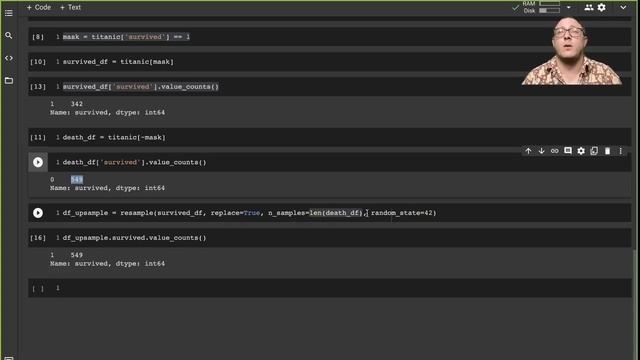Image resolution: width=640 pixels, height=360 pixels.
Task: Open cell editor settings gear
Action: coord(581,151)
